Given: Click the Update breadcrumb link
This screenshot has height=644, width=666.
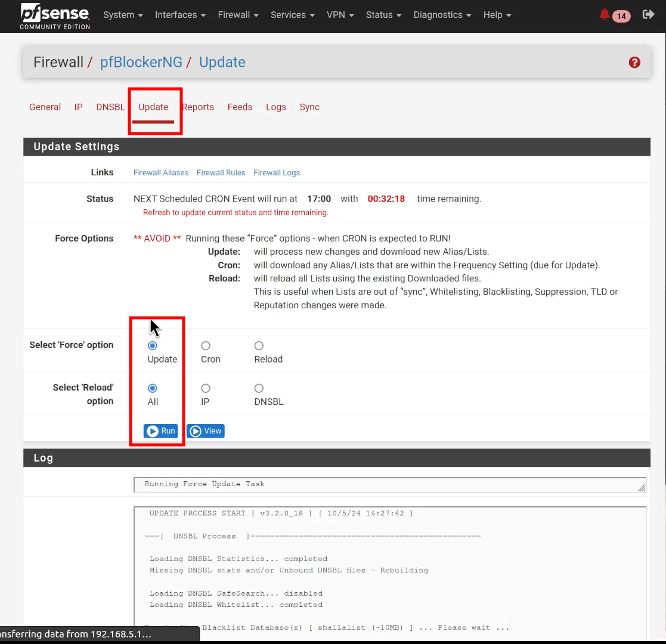Looking at the screenshot, I should [x=222, y=63].
